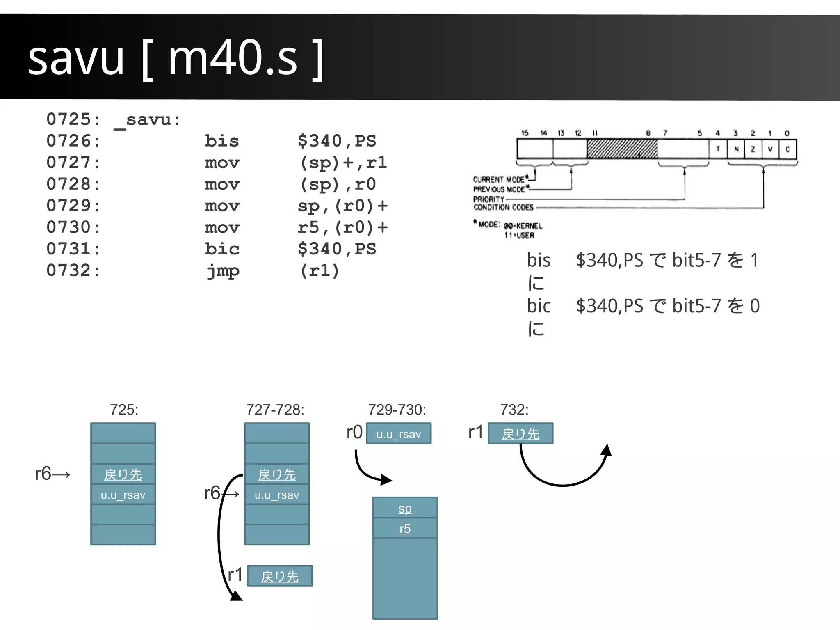This screenshot has width=840, height=630.
Task: Click the V bit cell in the PS register
Action: coord(770,149)
